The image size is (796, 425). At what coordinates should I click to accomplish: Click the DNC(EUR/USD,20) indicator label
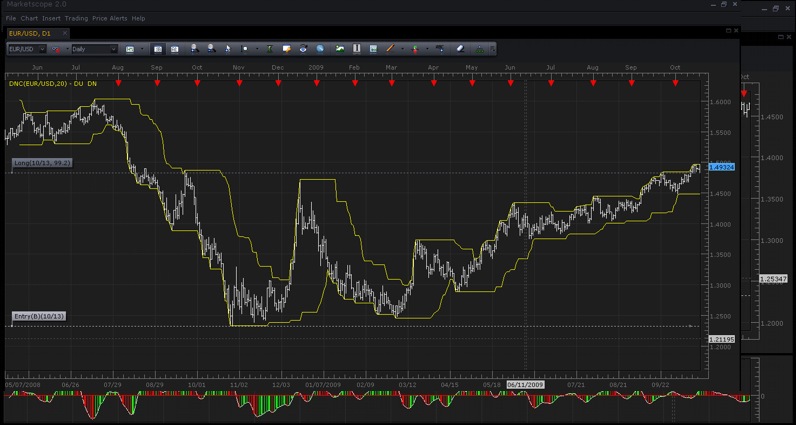[x=42, y=83]
